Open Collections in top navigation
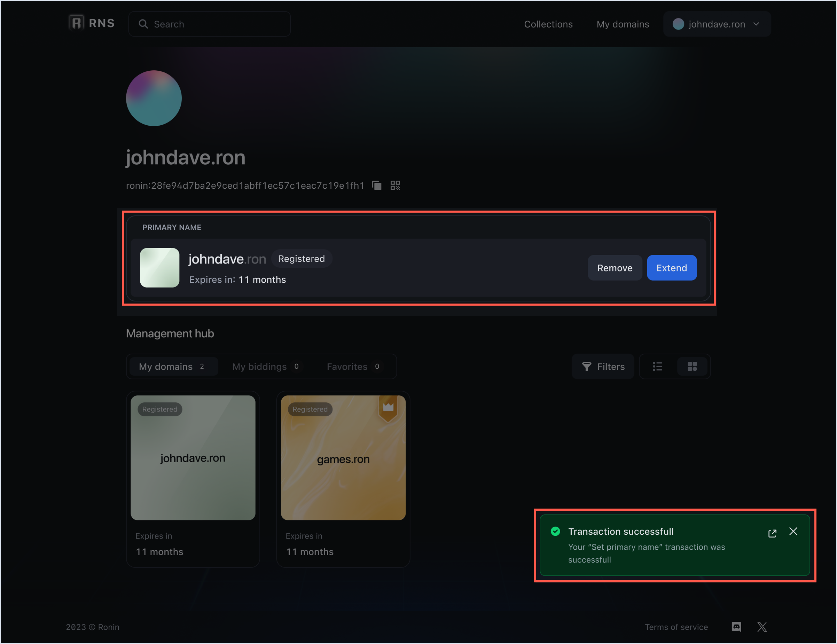 click(x=548, y=24)
